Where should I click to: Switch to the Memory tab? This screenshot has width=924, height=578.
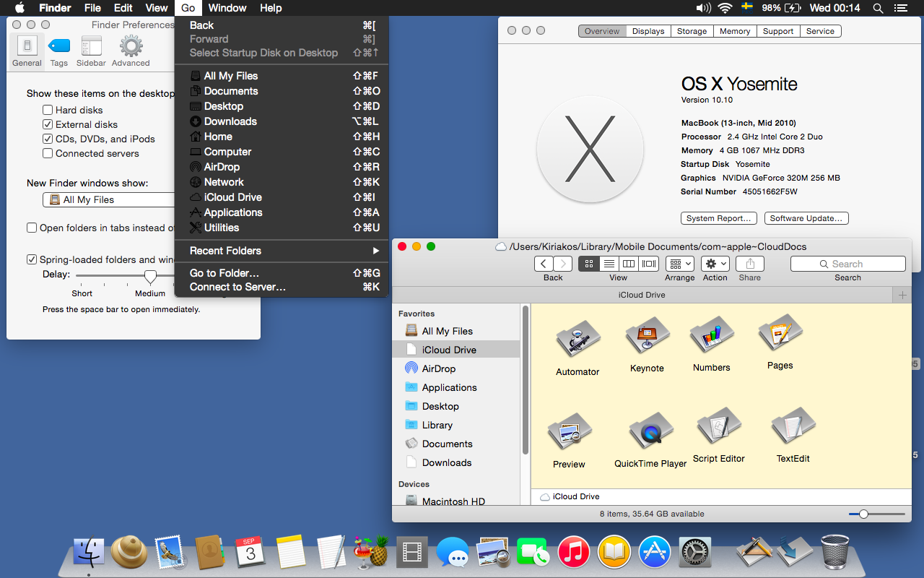735,31
